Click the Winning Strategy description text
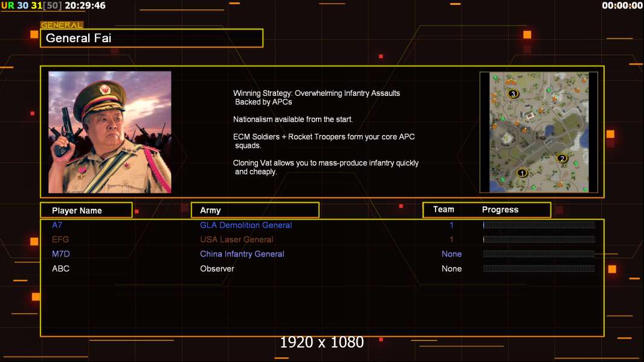 pos(316,98)
